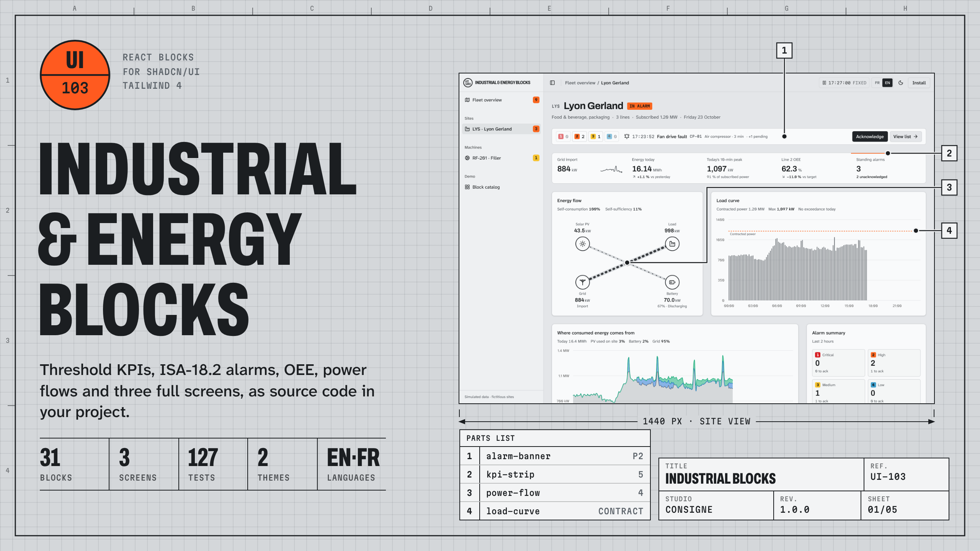980x551 pixels.
Task: Click the map icon next to Fleet overview
Action: (467, 100)
